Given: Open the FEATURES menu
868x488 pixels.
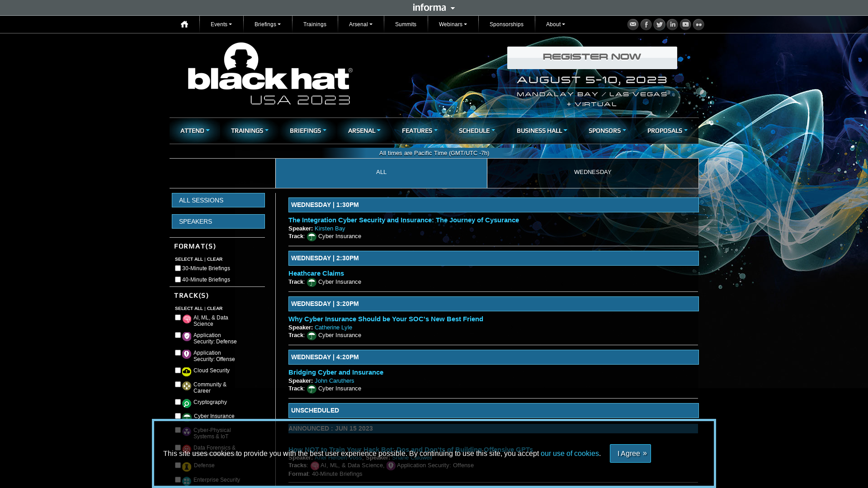Looking at the screenshot, I should pos(420,131).
